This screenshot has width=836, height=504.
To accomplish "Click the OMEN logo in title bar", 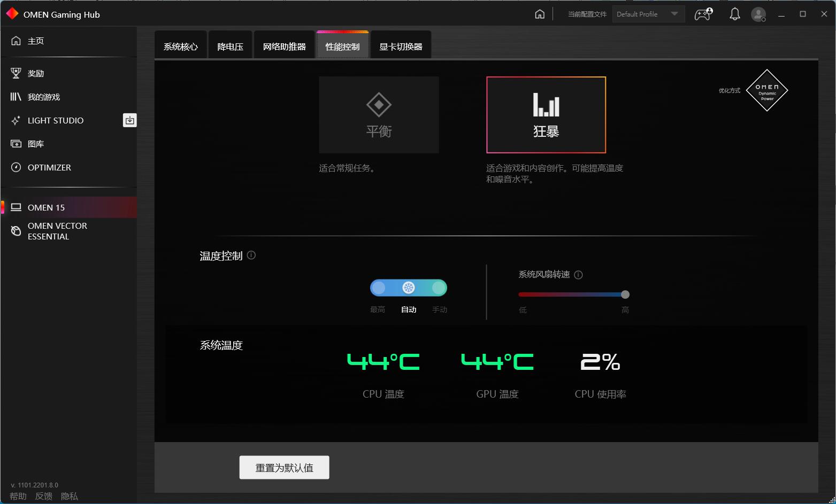I will pyautogui.click(x=12, y=14).
